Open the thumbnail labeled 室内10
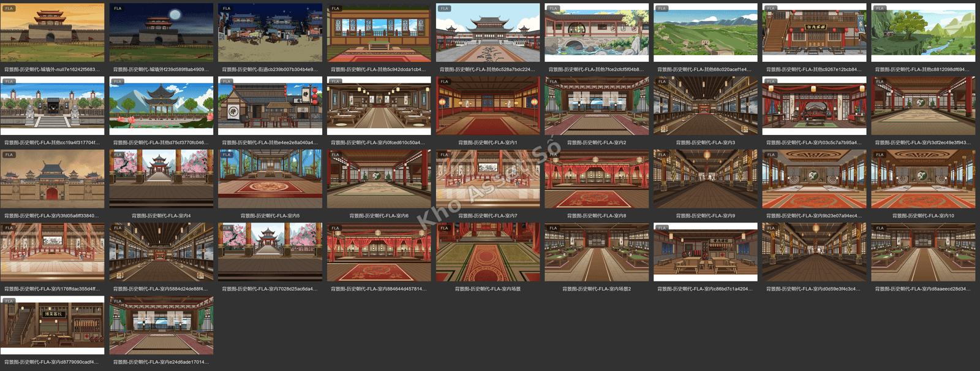Image resolution: width=980 pixels, height=371 pixels. tap(923, 178)
